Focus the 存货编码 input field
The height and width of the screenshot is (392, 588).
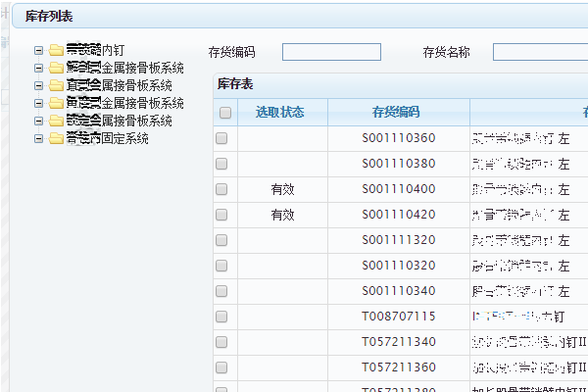(331, 52)
